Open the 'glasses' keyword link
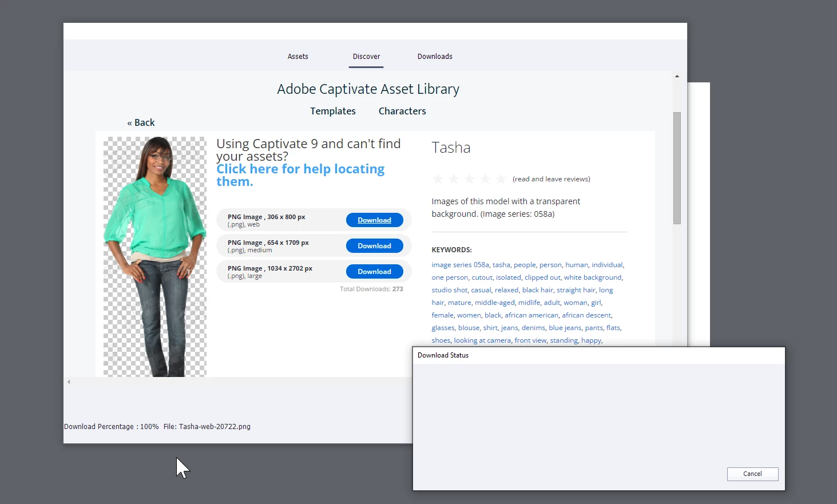 tap(443, 328)
